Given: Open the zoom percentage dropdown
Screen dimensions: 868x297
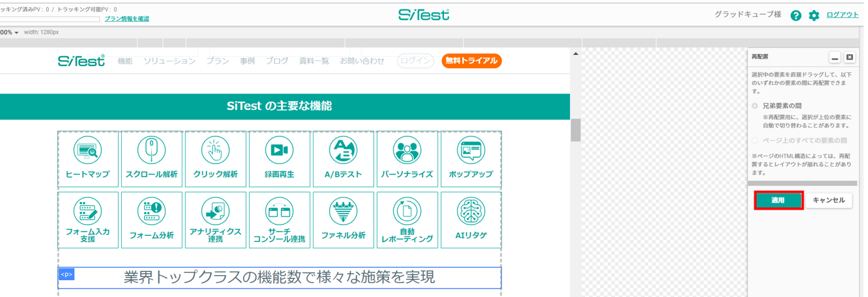Looking at the screenshot, I should pyautogui.click(x=9, y=32).
